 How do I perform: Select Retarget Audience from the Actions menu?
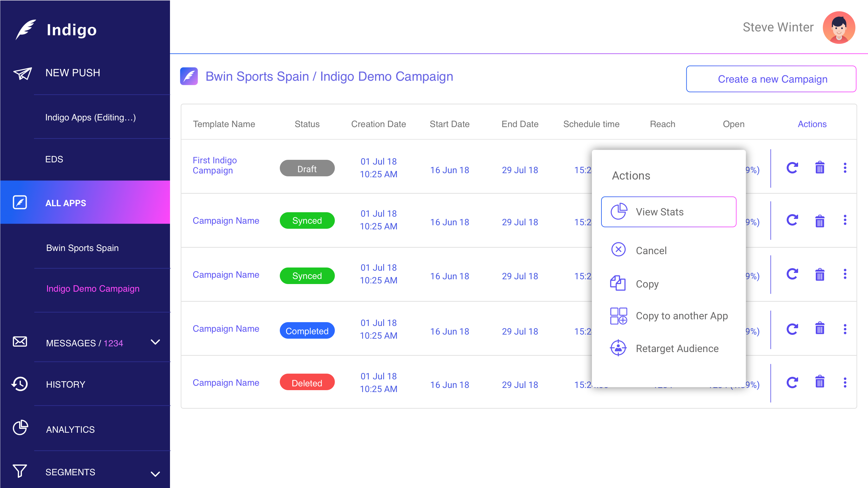(x=677, y=348)
